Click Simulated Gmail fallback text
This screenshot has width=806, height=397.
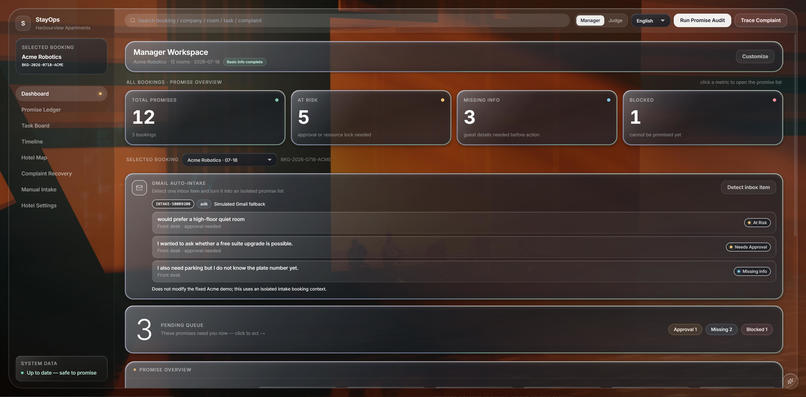[x=240, y=204]
